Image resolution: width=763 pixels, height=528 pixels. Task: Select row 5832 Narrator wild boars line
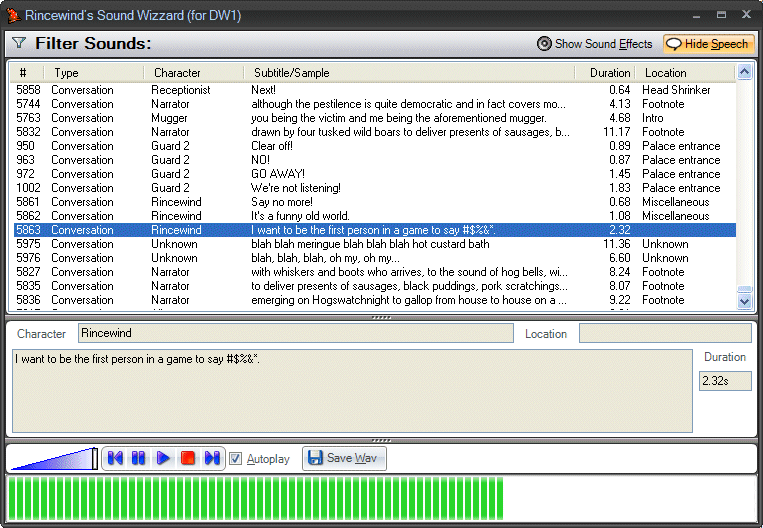click(375, 132)
